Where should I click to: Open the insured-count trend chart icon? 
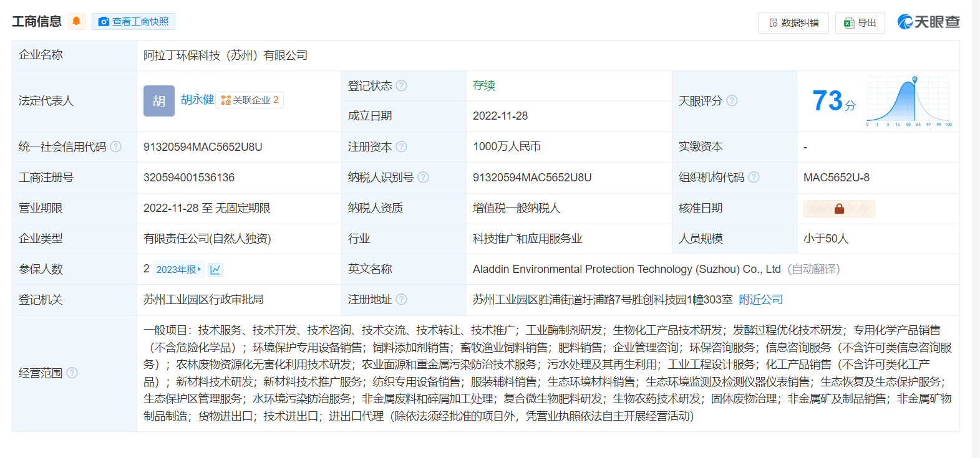(215, 269)
